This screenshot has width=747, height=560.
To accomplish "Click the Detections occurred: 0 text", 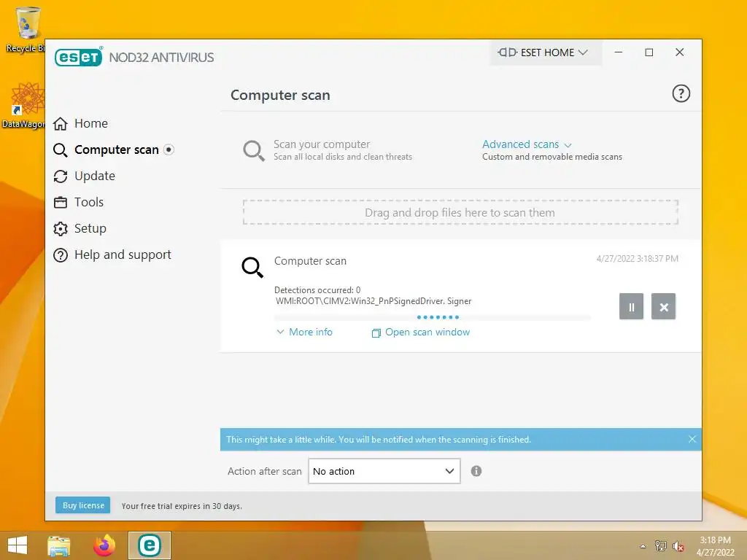I will pyautogui.click(x=317, y=290).
